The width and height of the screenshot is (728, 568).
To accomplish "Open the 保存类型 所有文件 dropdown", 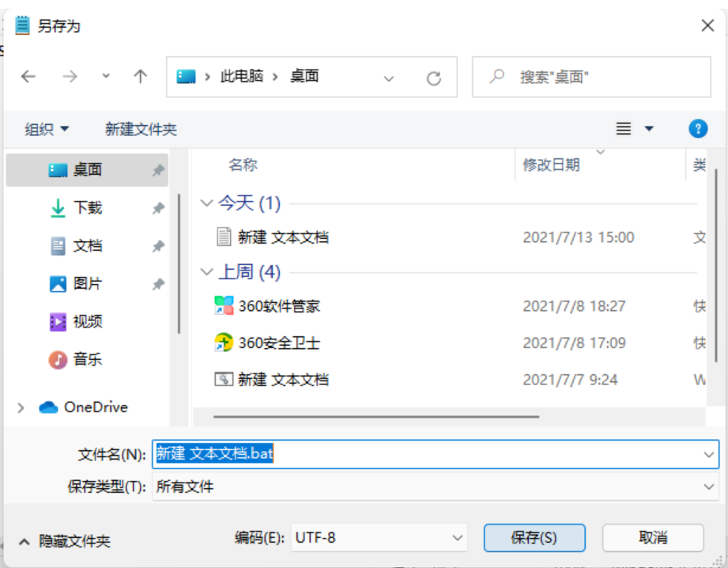I will (x=436, y=487).
